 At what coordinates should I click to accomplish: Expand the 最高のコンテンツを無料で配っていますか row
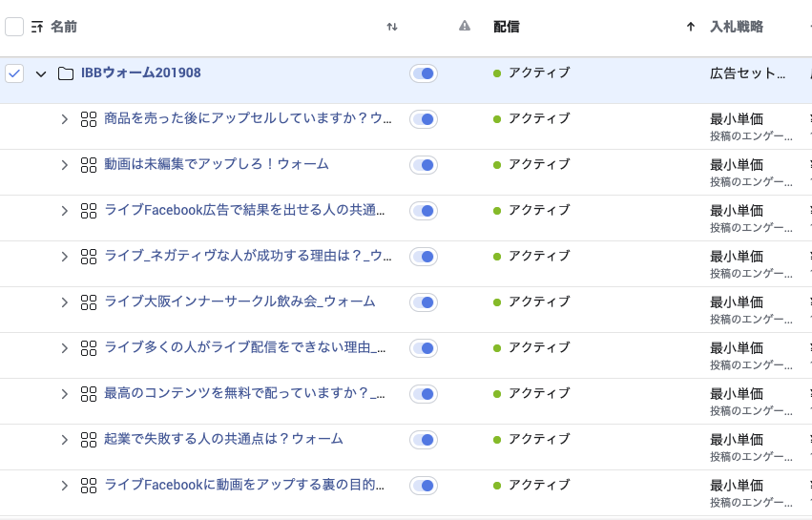[64, 394]
